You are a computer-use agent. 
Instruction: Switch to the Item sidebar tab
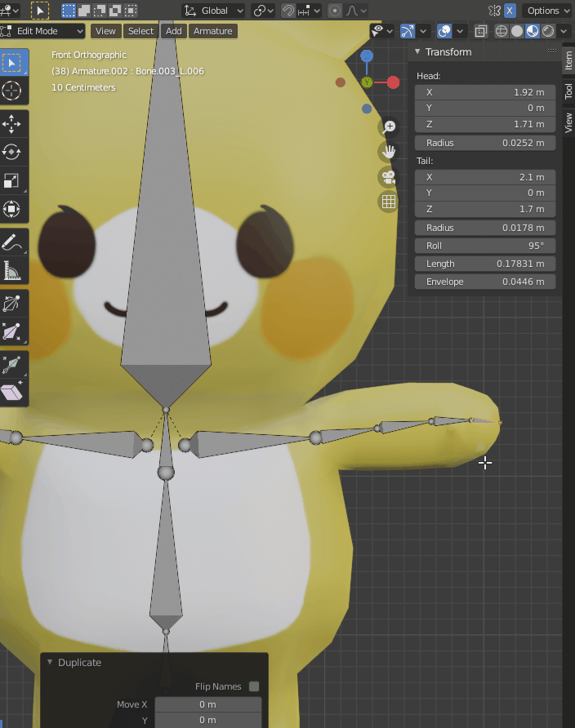click(x=568, y=61)
